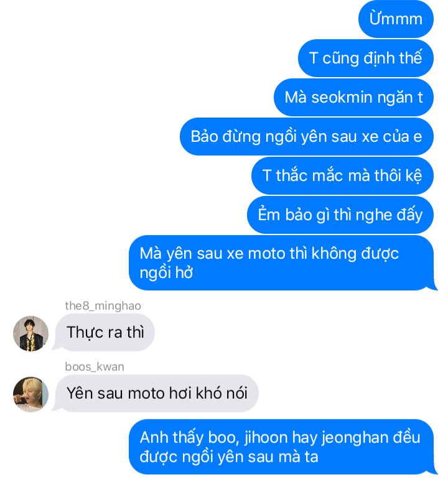Tap "Yên sau moto hơi khó nói" bubble
This screenshot has height=479, width=448.
click(x=156, y=393)
